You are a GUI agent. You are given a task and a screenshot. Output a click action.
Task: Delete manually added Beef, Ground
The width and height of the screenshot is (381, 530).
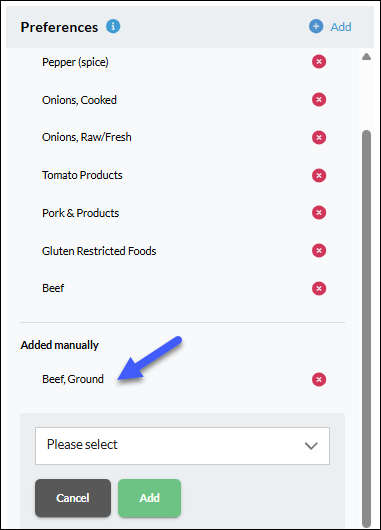pos(319,379)
